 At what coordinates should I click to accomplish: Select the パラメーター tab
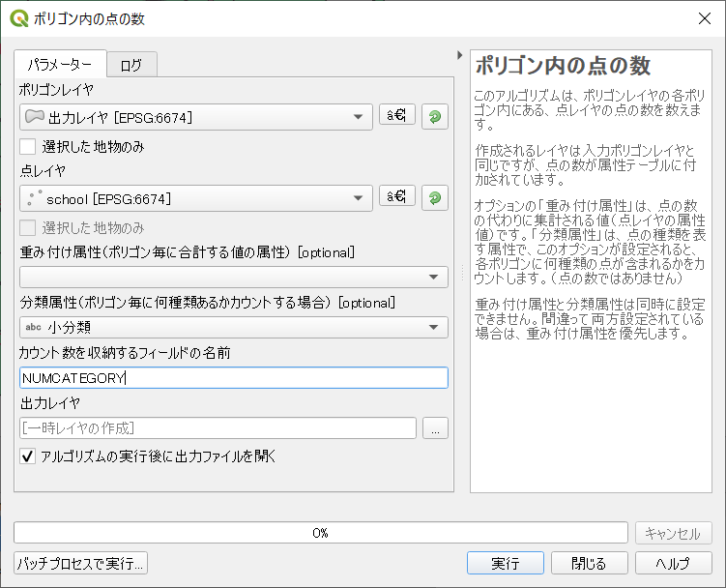pyautogui.click(x=60, y=64)
